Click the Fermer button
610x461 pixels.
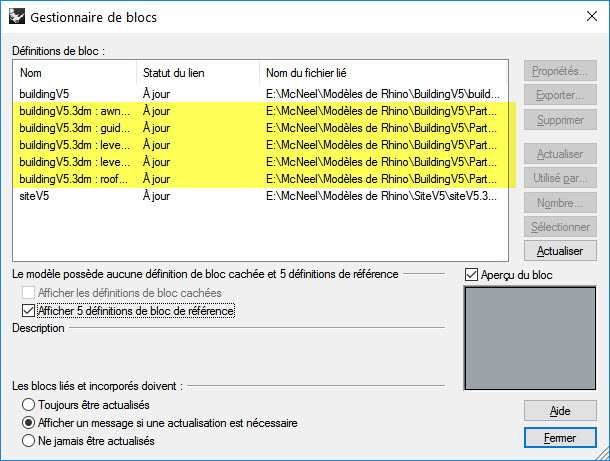560,438
